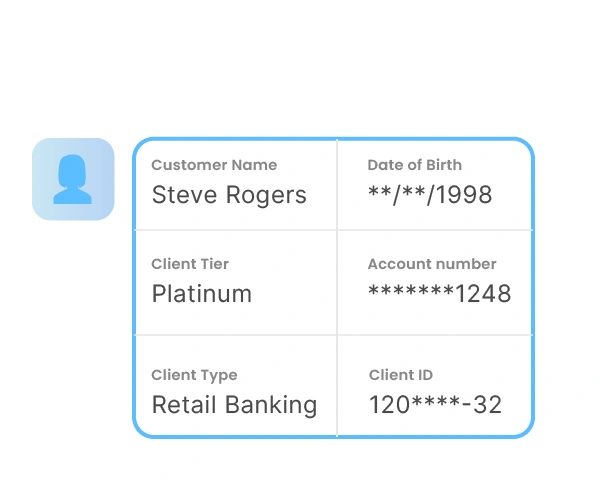Viewport: 600px width, 501px height.
Task: Click the Customer Name field label
Action: tap(214, 165)
